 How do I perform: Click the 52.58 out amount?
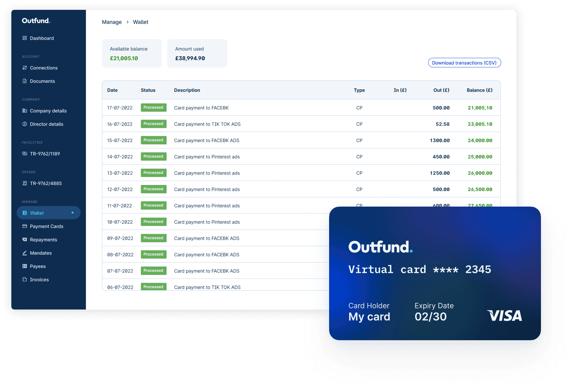[443, 124]
